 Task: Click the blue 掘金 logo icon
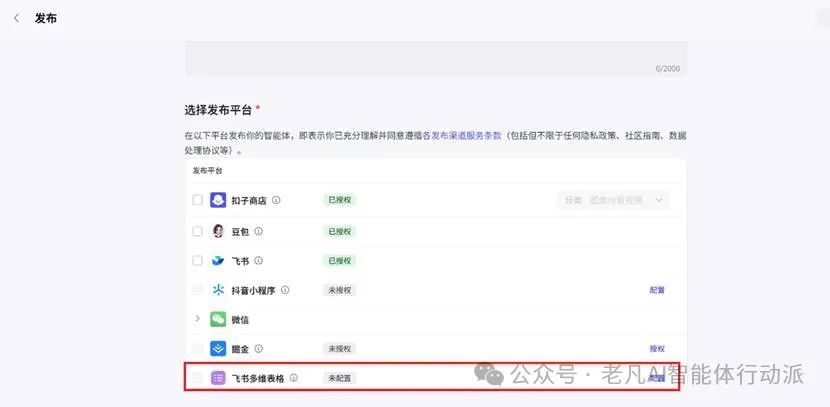(x=218, y=349)
